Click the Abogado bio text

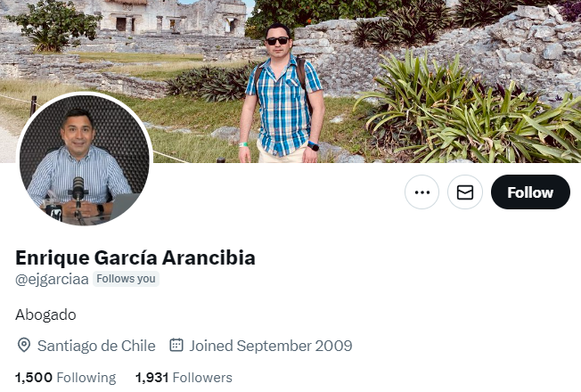point(45,314)
